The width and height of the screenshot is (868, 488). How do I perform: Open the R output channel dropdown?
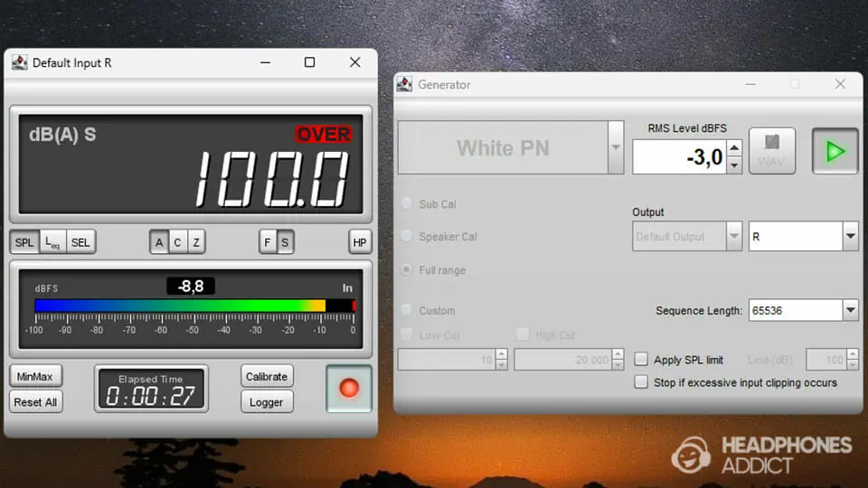(850, 236)
